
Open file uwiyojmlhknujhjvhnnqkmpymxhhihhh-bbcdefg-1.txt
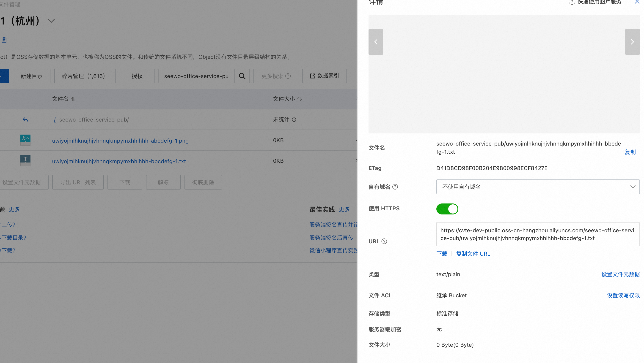click(x=119, y=161)
